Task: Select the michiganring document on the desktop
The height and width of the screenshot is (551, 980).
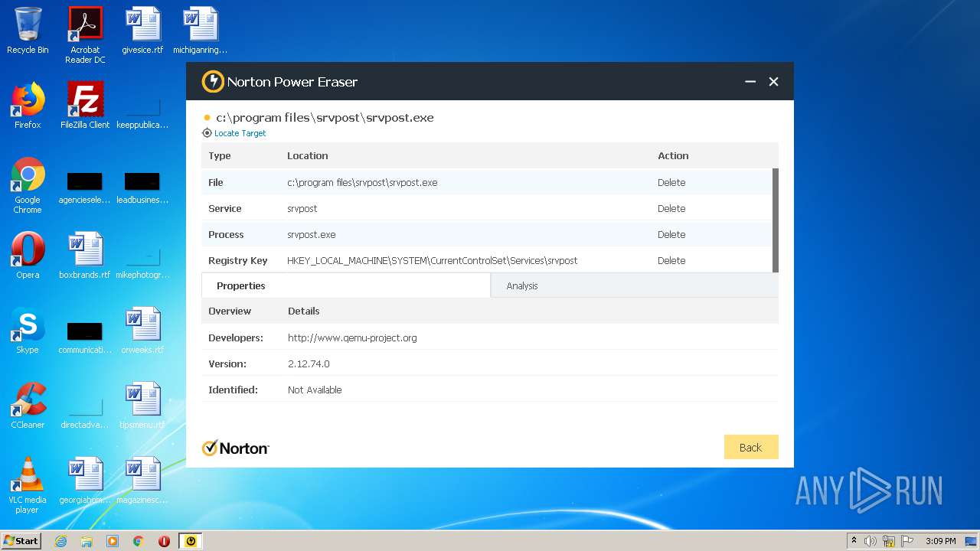Action: click(x=201, y=31)
